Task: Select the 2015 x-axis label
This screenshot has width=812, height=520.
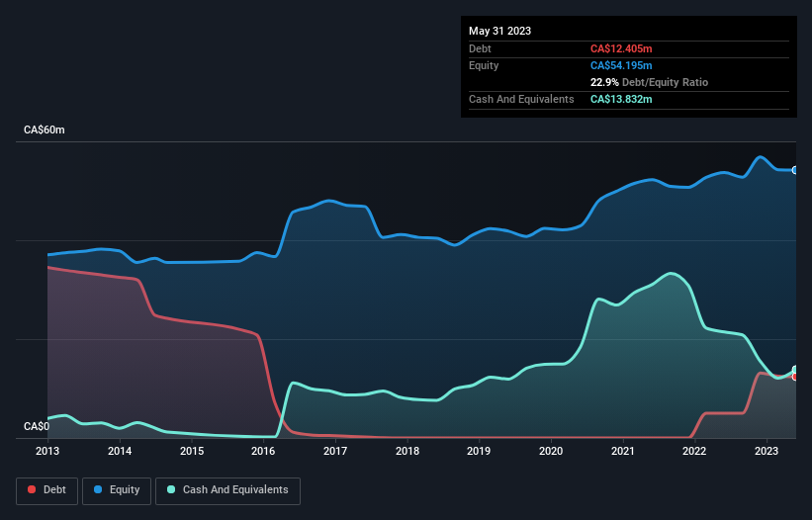Action: (192, 451)
